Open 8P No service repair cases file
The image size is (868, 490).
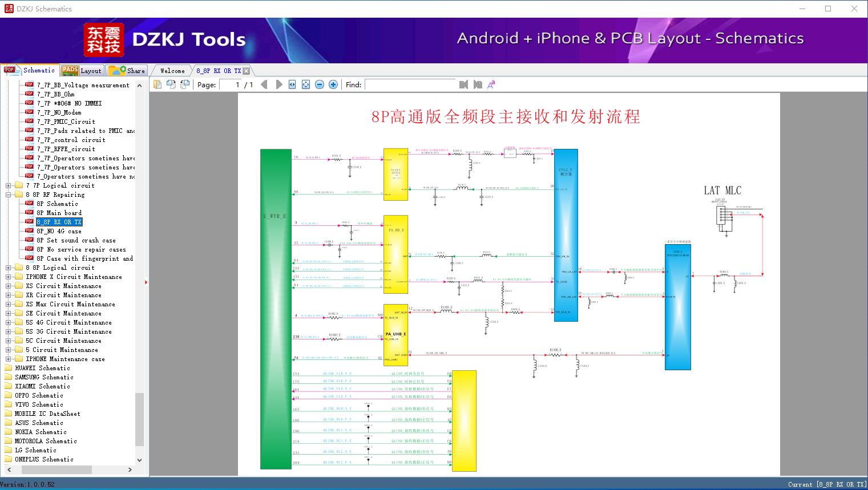[81, 249]
